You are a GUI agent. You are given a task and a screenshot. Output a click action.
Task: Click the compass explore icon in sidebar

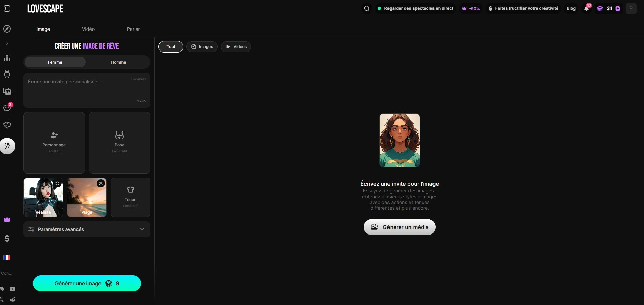[x=7, y=29]
